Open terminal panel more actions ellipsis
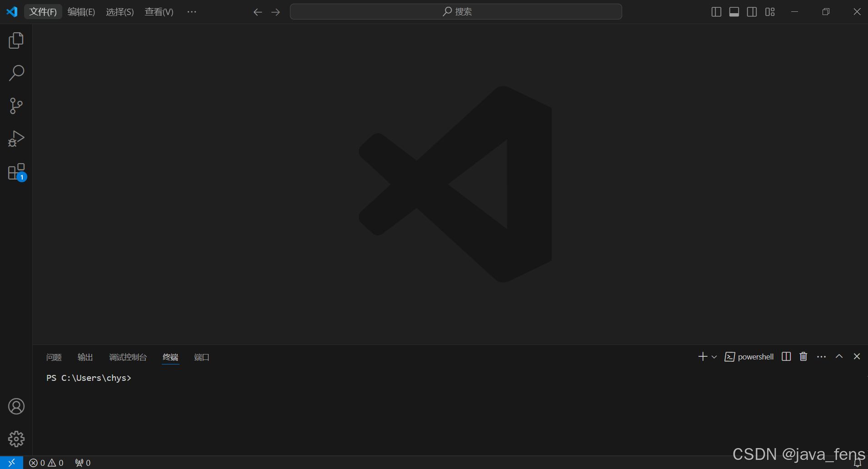 pos(821,357)
